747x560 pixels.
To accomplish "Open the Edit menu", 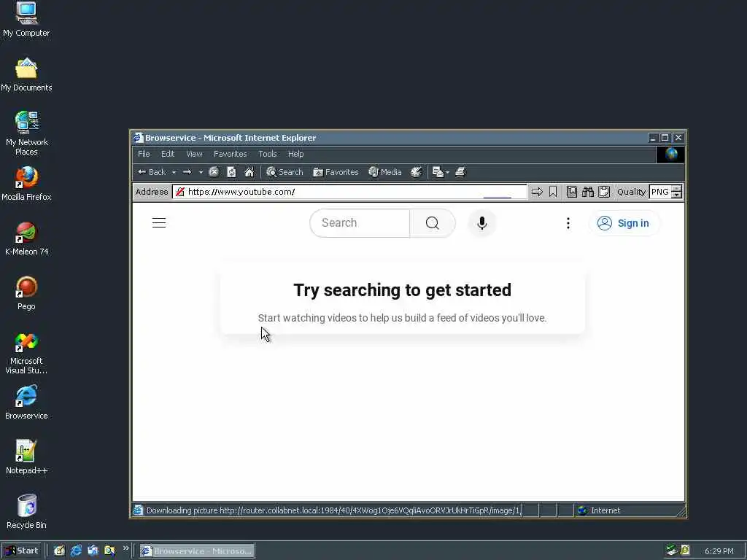I will click(168, 154).
